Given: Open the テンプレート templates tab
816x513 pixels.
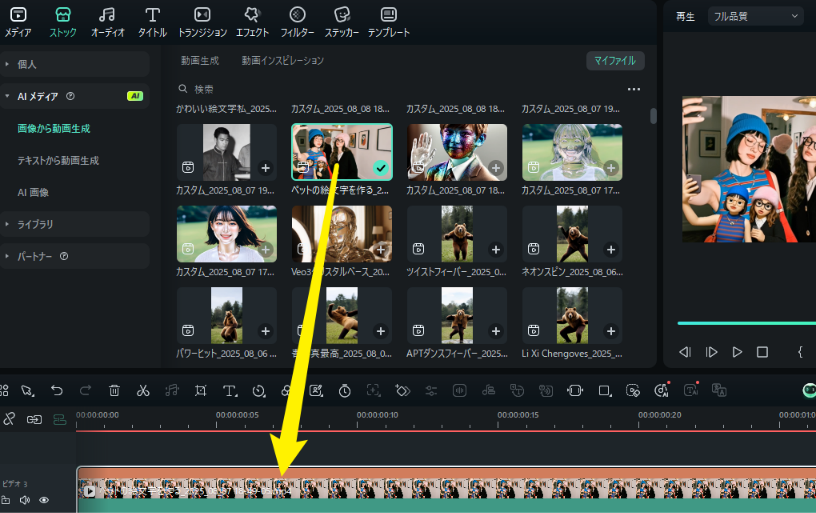Looking at the screenshot, I should click(389, 22).
